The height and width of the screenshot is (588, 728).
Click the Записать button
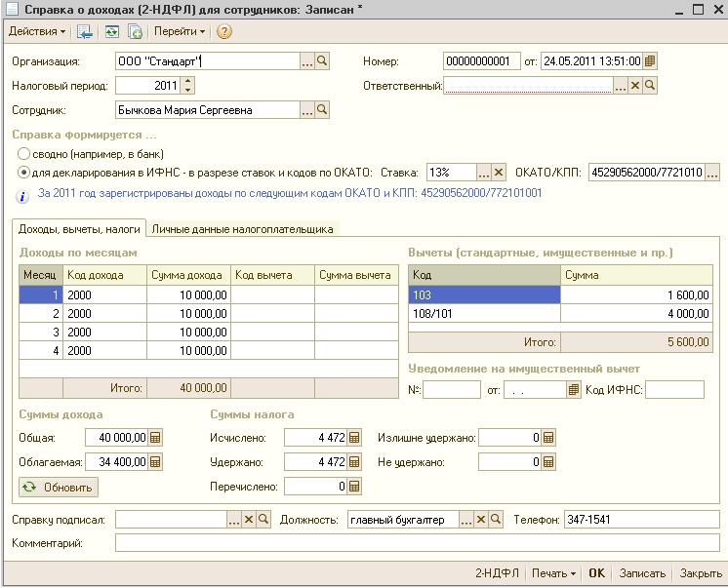click(642, 573)
